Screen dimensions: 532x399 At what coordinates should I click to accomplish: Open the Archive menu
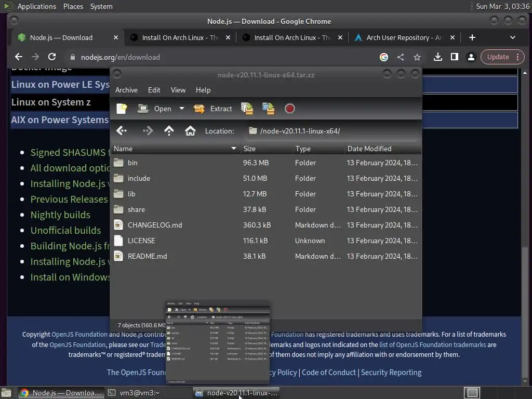pyautogui.click(x=126, y=90)
